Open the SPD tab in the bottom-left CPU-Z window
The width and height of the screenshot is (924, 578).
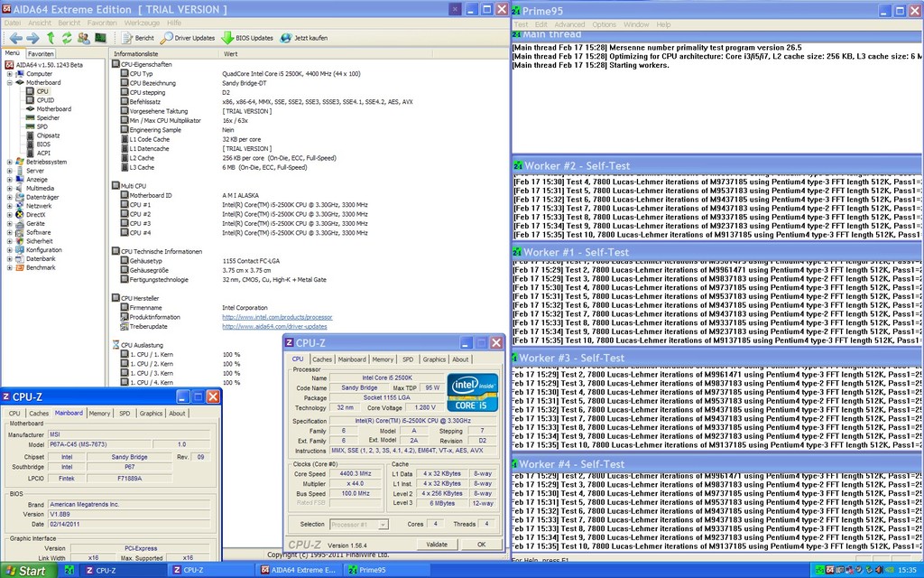125,414
